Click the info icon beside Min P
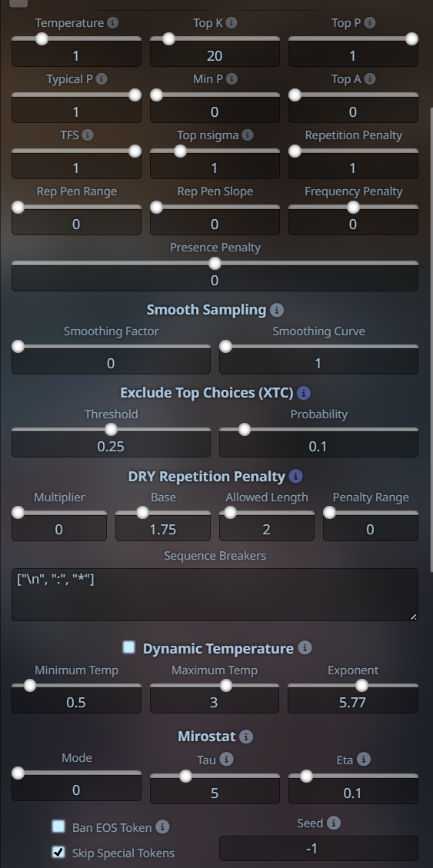433x868 pixels. coord(231,79)
